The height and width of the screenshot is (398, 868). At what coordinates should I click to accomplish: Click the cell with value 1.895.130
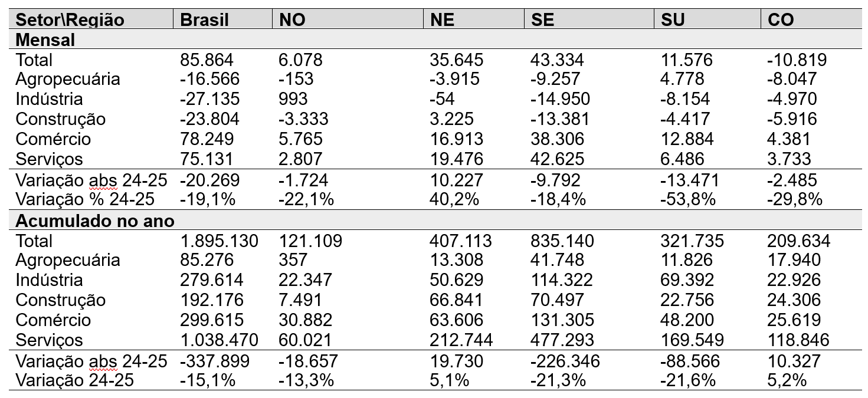[220, 241]
